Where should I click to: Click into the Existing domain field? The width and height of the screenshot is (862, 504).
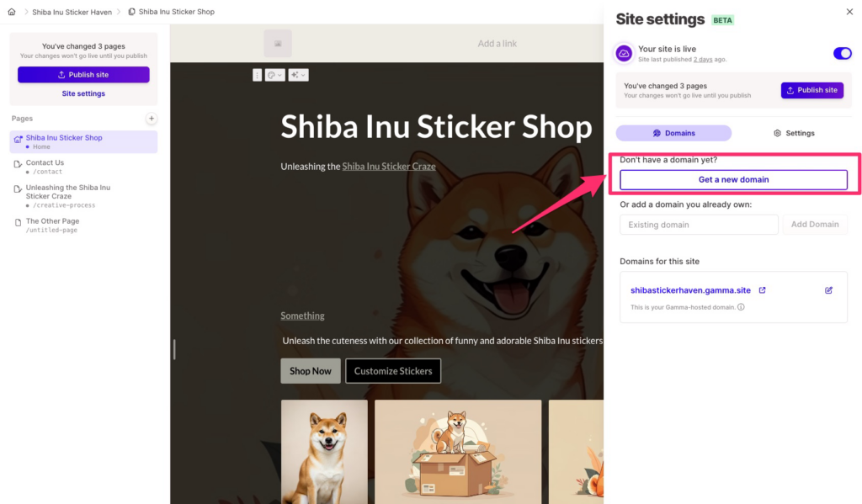(x=699, y=225)
